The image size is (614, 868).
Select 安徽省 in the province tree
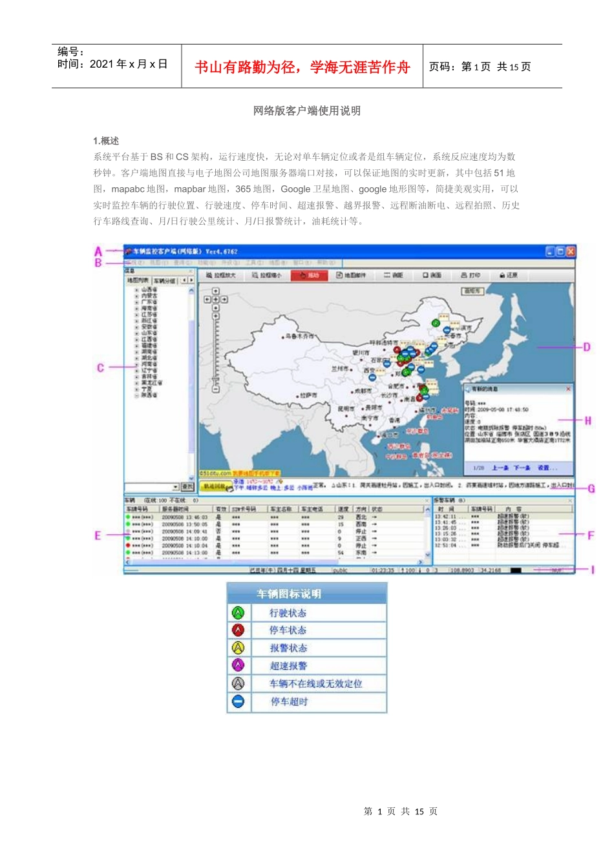click(x=149, y=327)
